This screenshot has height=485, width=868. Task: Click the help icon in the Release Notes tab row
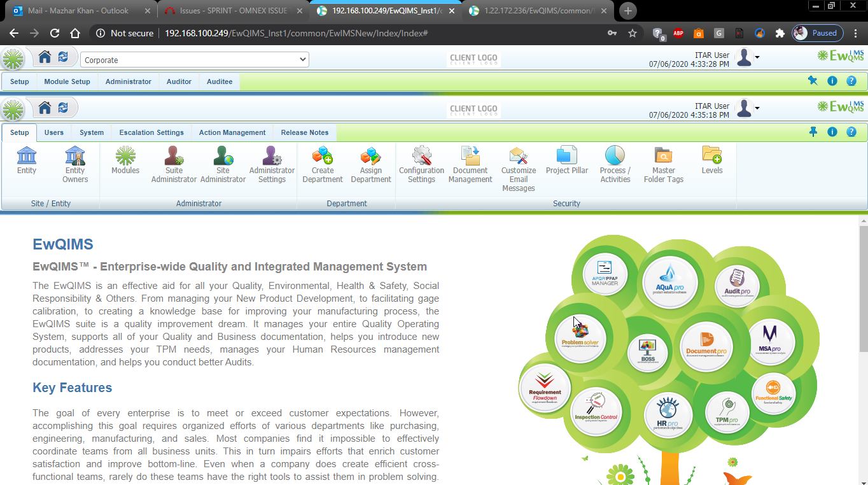point(851,132)
